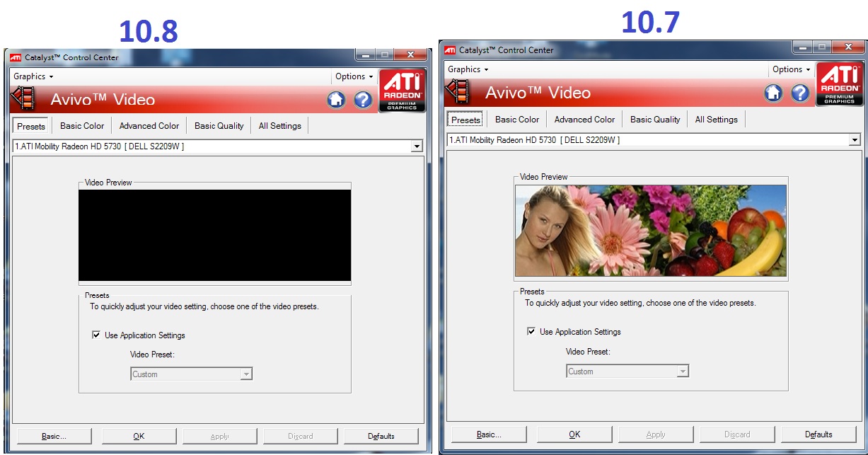Switch to the Basic Color tab in the 10.7 window
This screenshot has width=868, height=455.
point(517,120)
